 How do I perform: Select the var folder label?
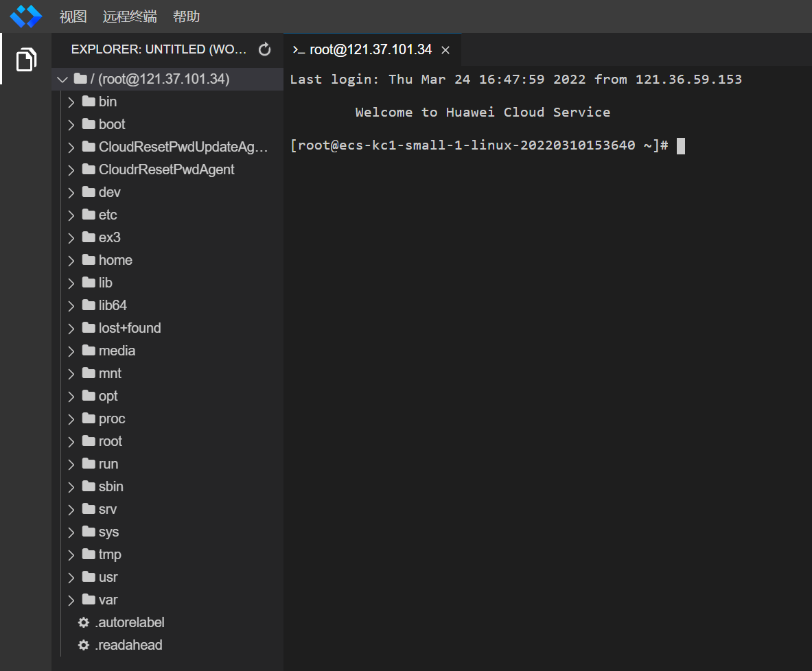[x=108, y=600]
